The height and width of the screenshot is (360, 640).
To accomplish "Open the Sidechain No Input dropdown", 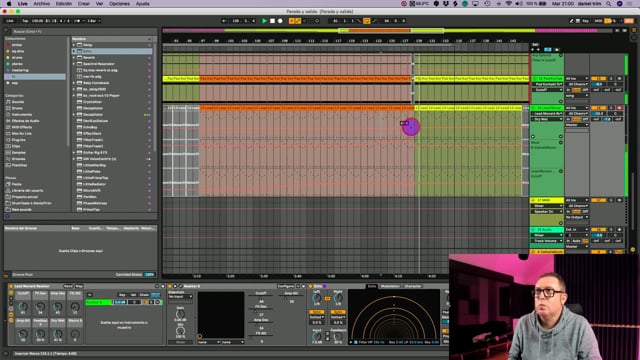I will [x=180, y=297].
